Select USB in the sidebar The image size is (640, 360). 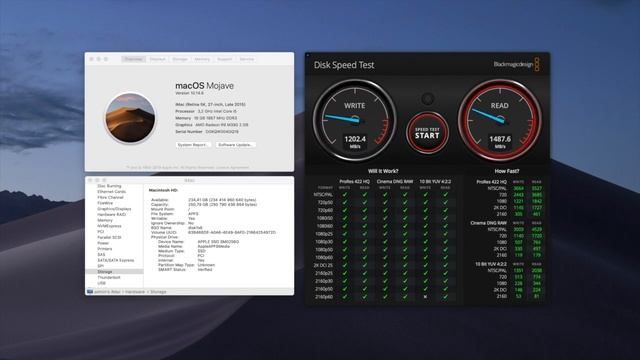pos(101,283)
